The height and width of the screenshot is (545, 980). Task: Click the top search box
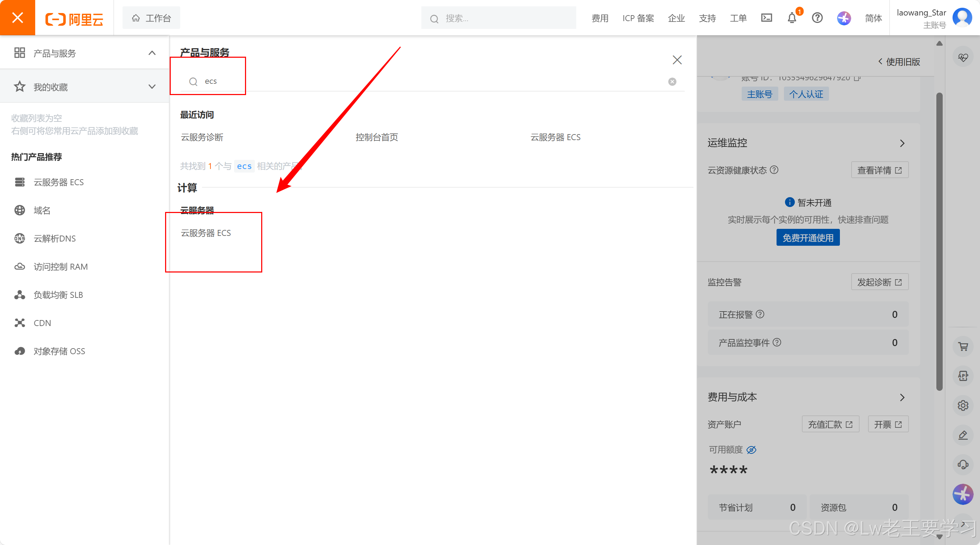click(498, 18)
